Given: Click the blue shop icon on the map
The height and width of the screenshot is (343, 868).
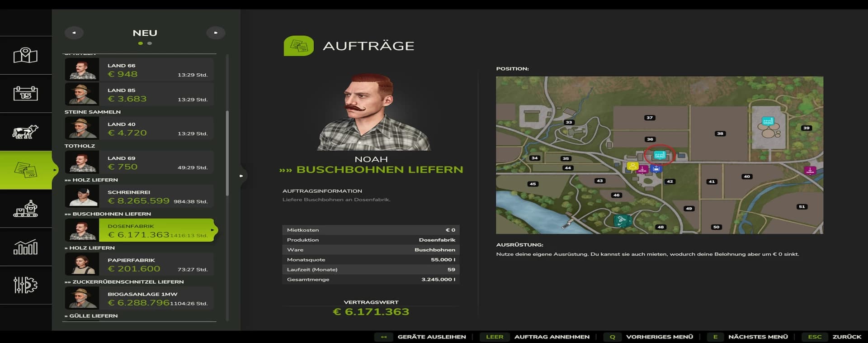Looking at the screenshot, I should 656,169.
